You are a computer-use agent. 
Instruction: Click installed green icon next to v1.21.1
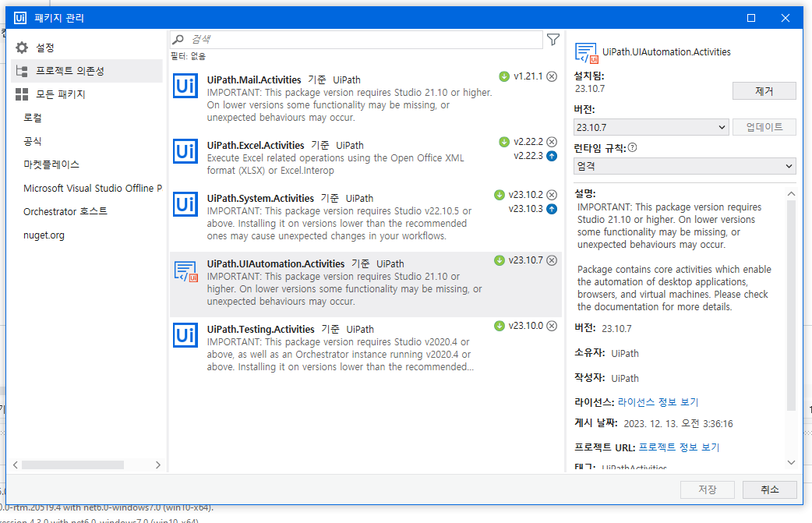tap(504, 76)
